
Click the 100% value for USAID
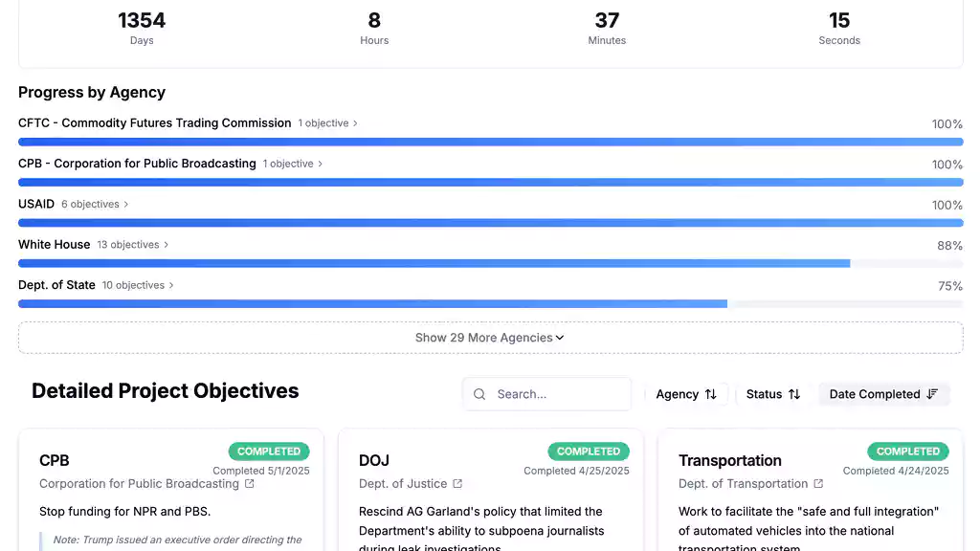tap(947, 206)
